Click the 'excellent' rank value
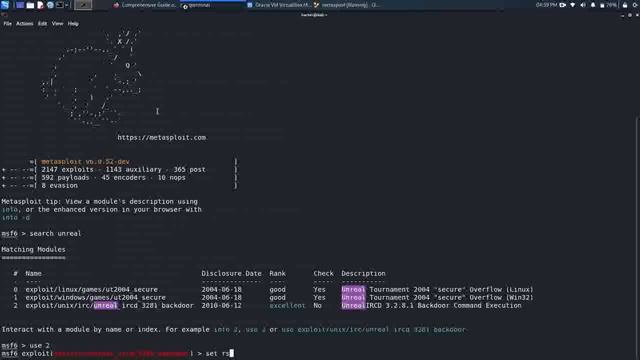The image size is (640, 360). [287, 305]
